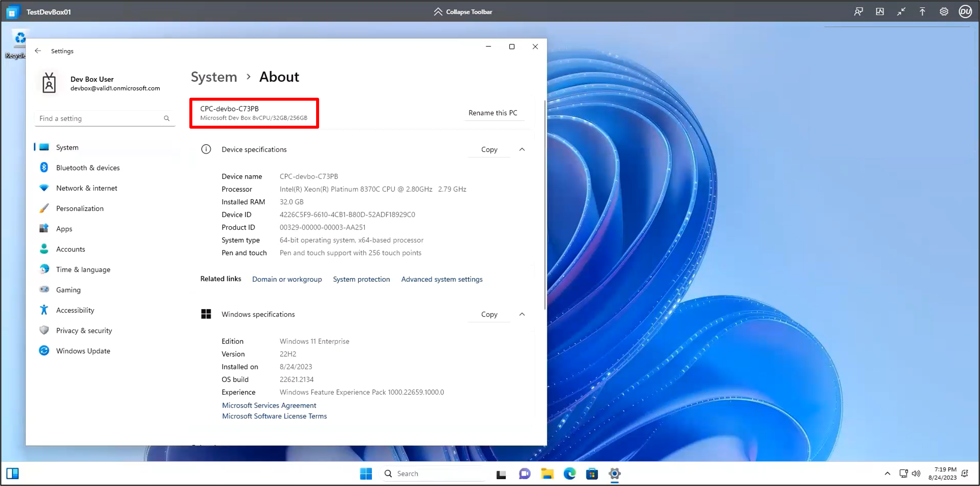Click the Product ID value 00329-00000-00003-AA251
This screenshot has width=980, height=486.
pos(322,227)
